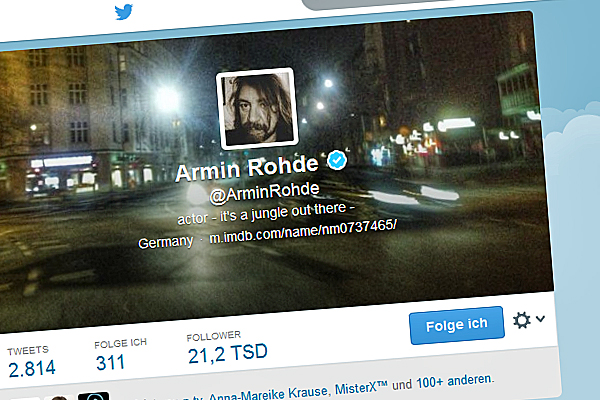Screen dimensions: 600x400
Task: Open Anna-Mareike Krause's profile link
Action: pyautogui.click(x=268, y=395)
